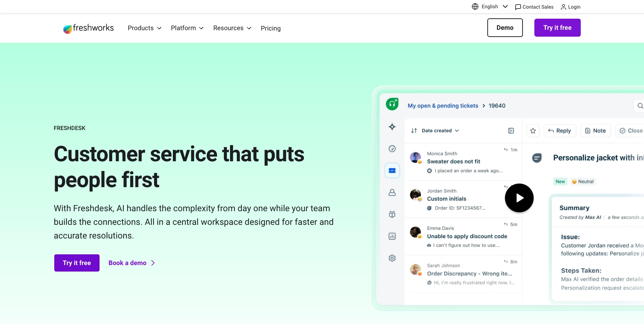Open Emma Davis's discount code ticket

(x=463, y=237)
